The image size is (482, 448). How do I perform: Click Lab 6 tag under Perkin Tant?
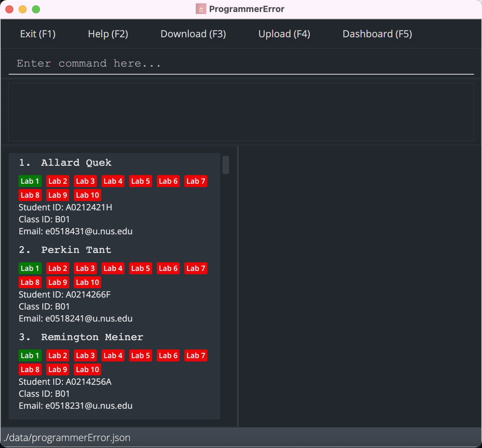168,268
